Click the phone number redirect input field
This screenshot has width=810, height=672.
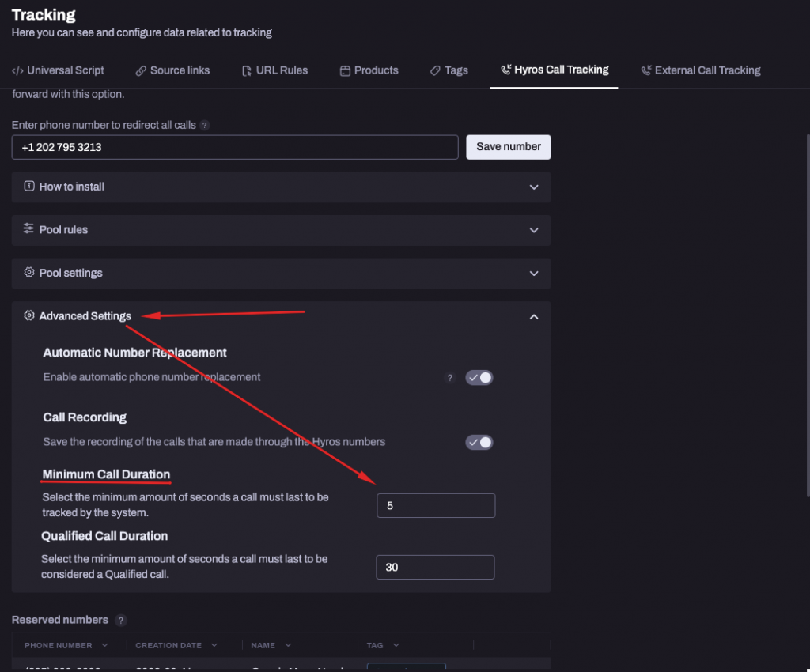pos(234,146)
